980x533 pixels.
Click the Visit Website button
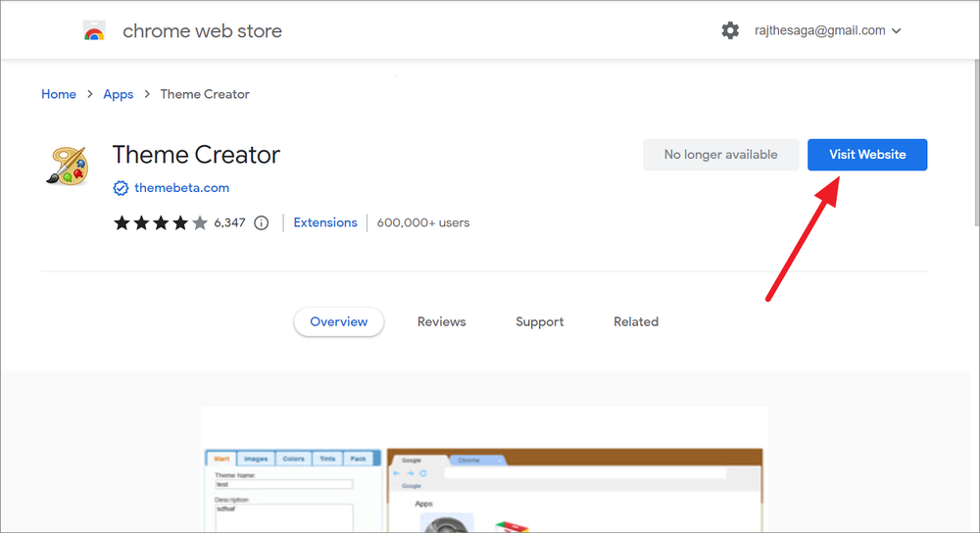point(867,155)
